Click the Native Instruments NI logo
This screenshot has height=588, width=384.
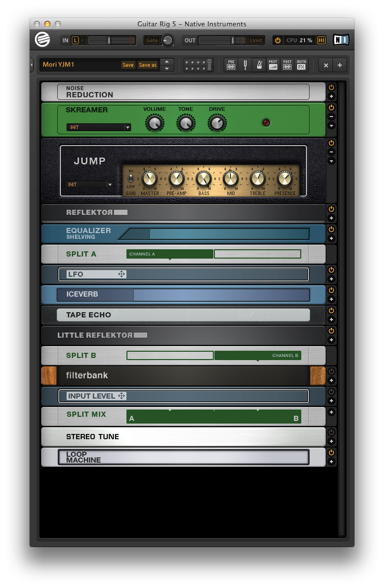pos(341,40)
